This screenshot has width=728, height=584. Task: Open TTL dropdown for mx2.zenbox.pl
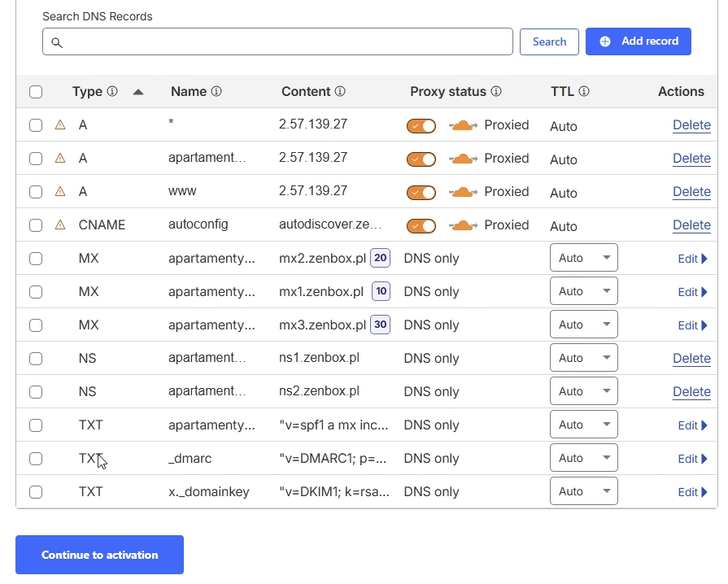coord(583,258)
